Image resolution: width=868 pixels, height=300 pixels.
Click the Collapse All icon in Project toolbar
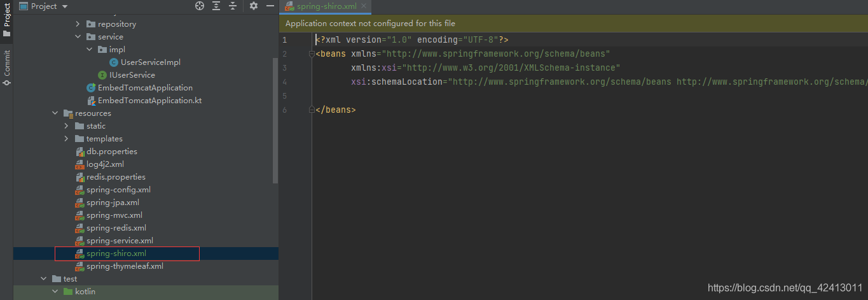point(233,6)
